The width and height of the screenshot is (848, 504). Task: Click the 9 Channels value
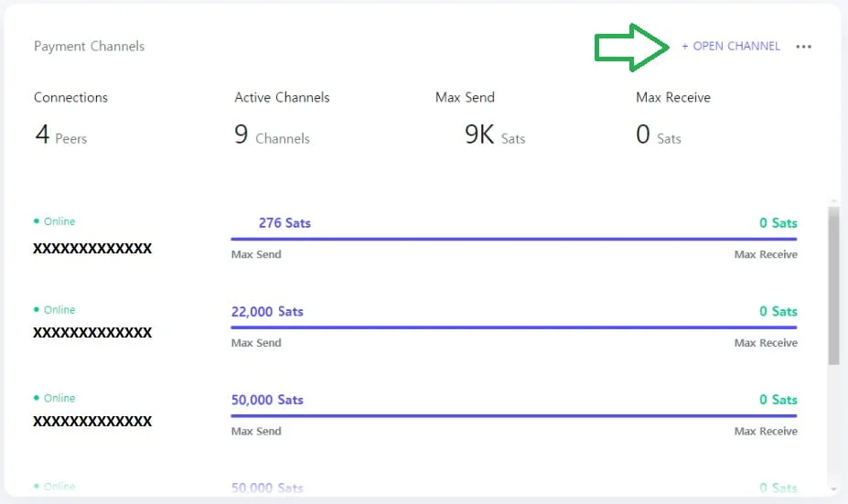point(272,134)
